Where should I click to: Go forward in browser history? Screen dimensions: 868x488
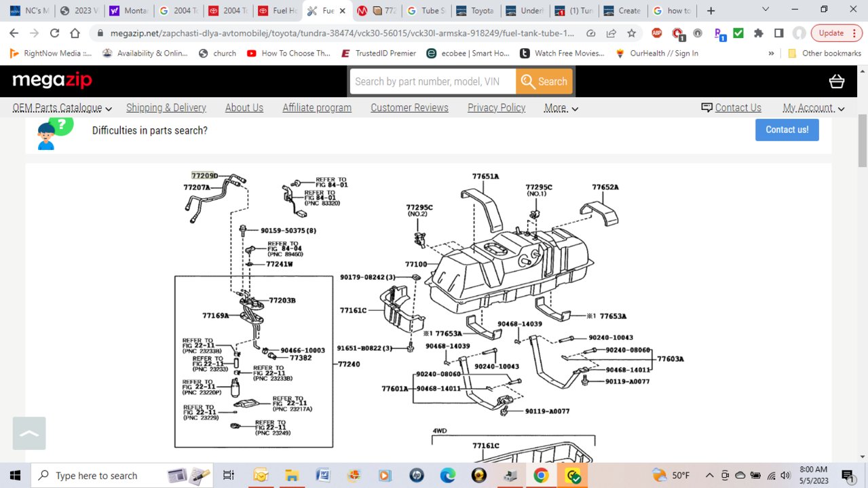click(x=34, y=33)
